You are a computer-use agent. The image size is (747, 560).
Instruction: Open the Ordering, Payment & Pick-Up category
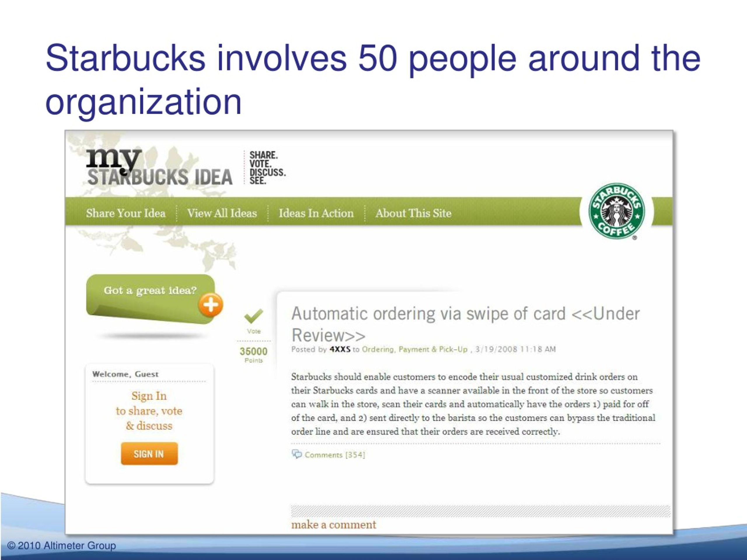415,349
